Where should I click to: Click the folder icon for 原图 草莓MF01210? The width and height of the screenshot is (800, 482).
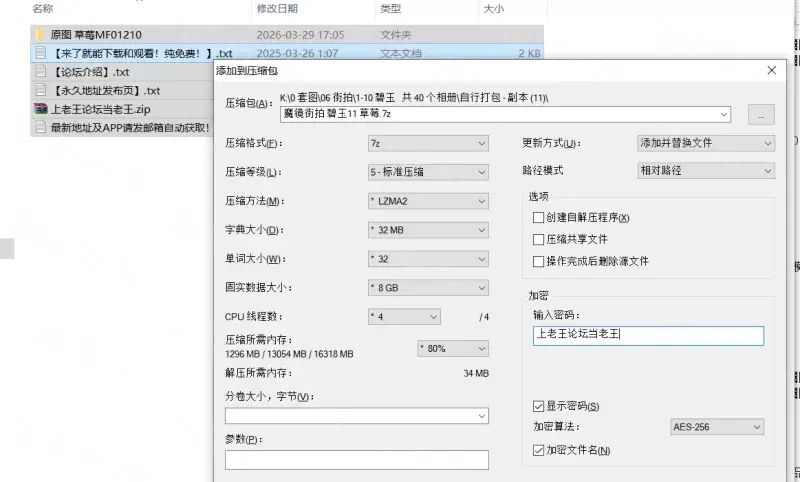pos(40,34)
